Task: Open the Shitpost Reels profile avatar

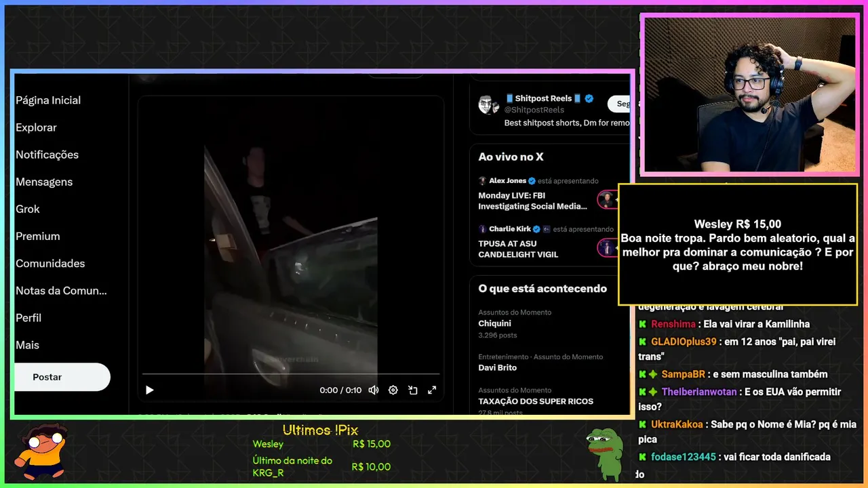Action: (x=488, y=104)
